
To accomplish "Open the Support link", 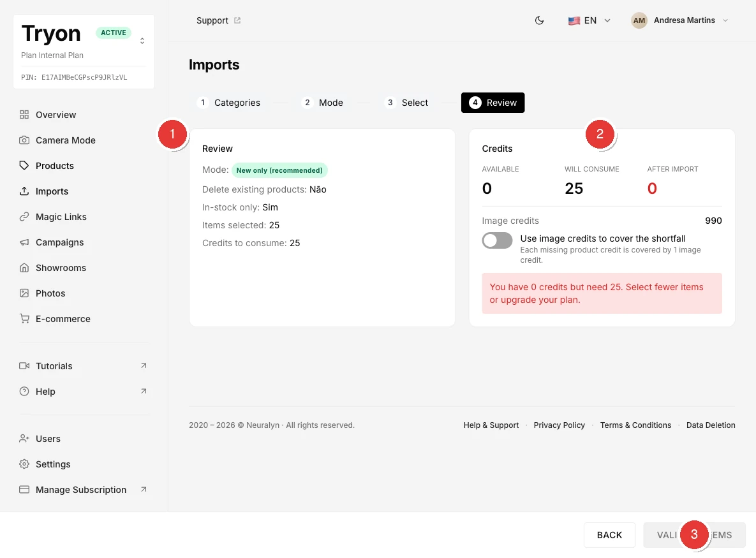I will (218, 20).
